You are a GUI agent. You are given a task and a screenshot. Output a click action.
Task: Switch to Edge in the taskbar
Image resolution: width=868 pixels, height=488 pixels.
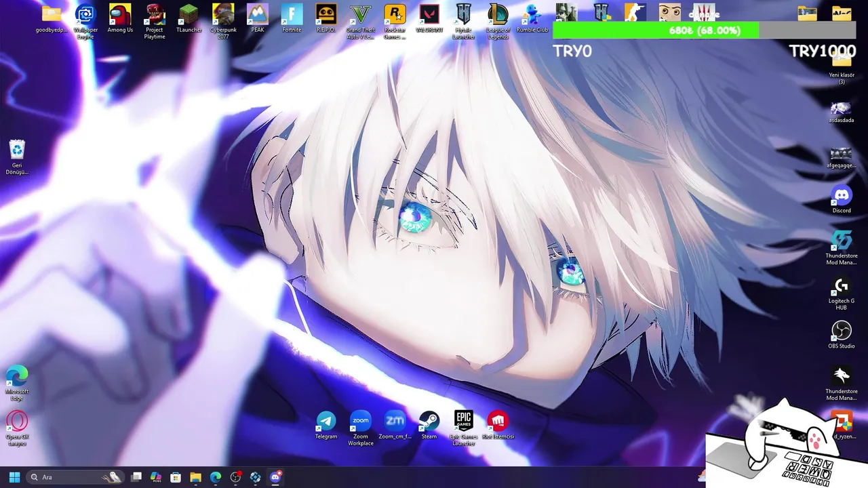pyautogui.click(x=216, y=477)
